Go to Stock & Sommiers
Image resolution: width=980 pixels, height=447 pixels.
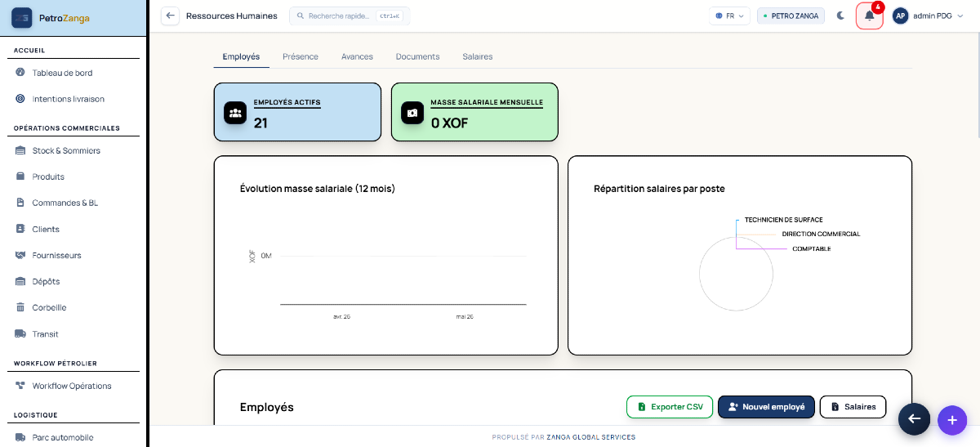pos(66,150)
